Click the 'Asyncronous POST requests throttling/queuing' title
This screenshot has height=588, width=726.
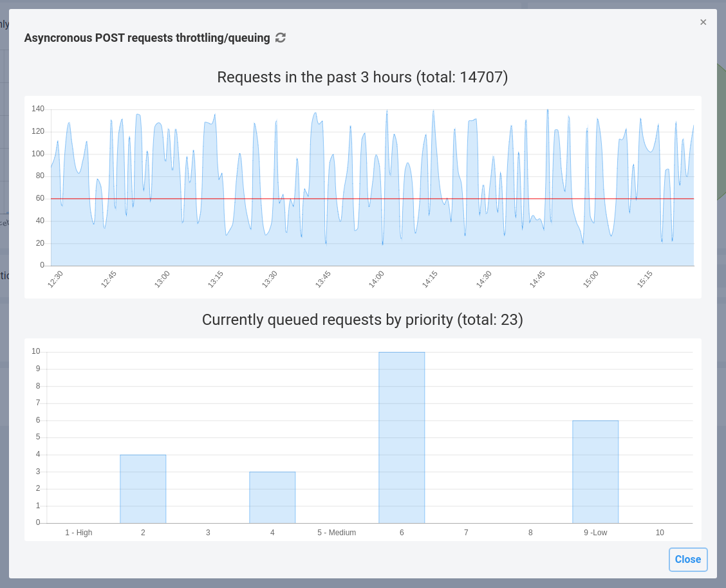[x=147, y=38]
